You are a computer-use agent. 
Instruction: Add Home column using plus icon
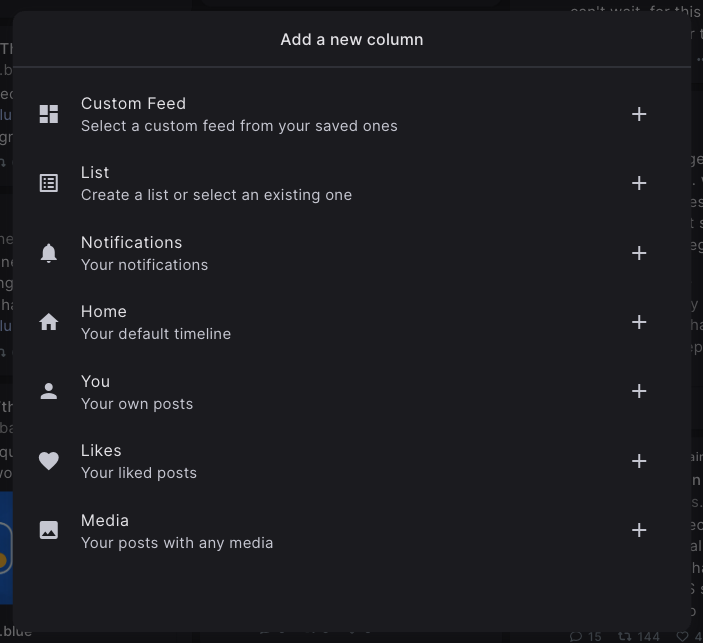639,322
